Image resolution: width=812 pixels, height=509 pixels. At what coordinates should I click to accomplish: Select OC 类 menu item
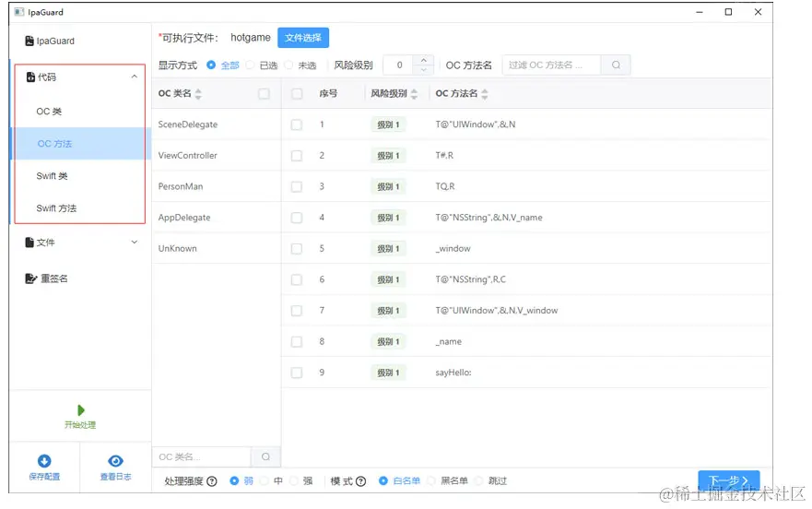(80, 112)
